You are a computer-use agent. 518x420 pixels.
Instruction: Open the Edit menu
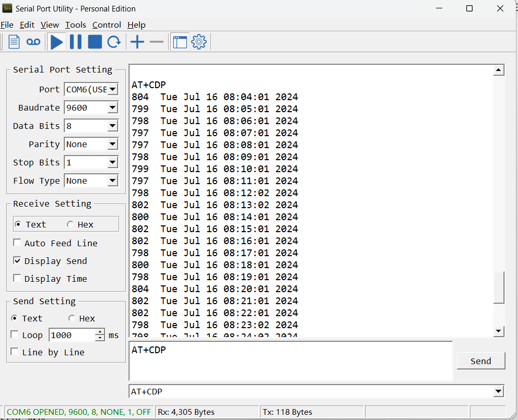click(x=27, y=25)
